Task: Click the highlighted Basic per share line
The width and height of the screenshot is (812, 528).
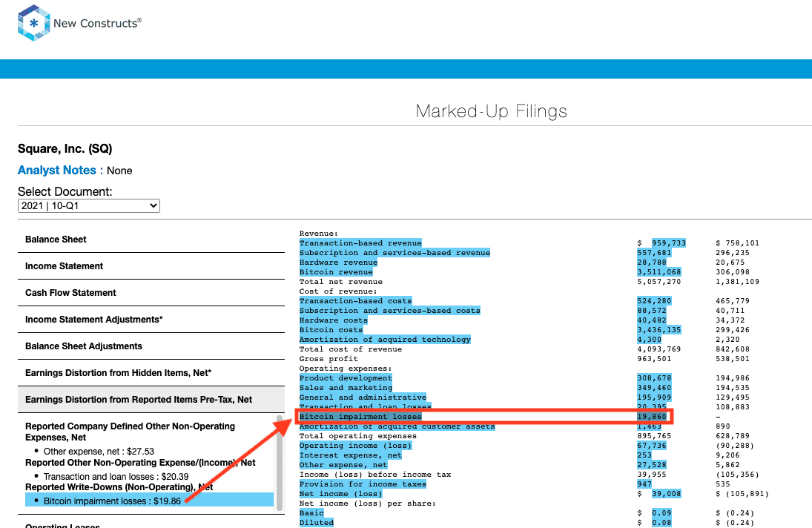Action: coord(311,513)
